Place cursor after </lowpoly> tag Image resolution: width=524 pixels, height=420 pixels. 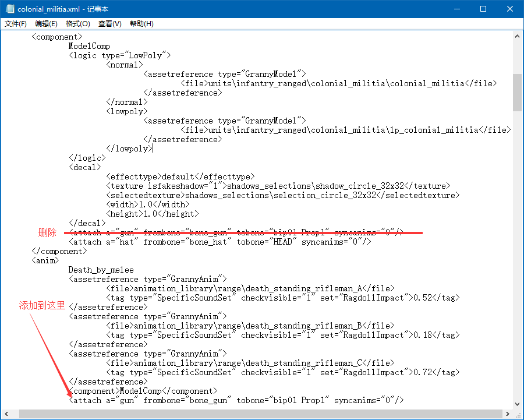click(153, 149)
